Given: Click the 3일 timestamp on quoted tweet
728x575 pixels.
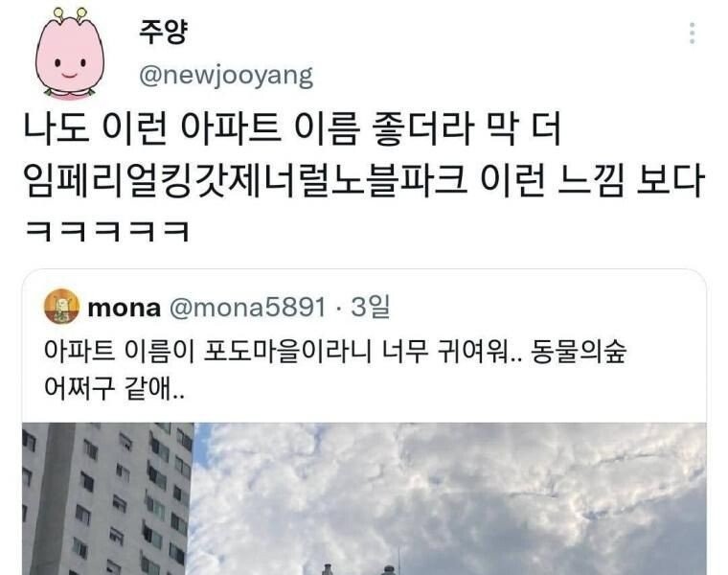Looking at the screenshot, I should (370, 307).
